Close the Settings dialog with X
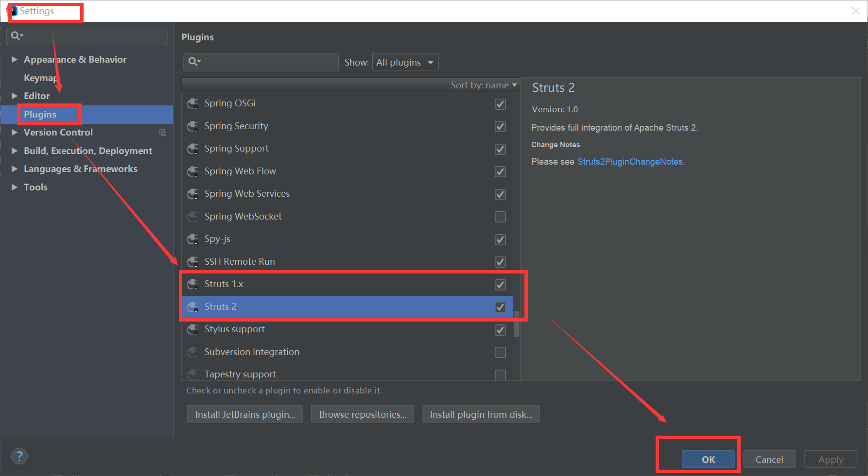 click(855, 11)
